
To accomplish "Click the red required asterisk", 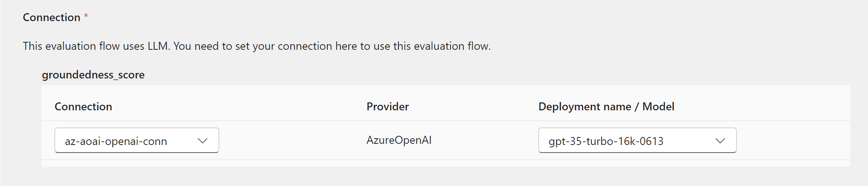I will pyautogui.click(x=86, y=16).
